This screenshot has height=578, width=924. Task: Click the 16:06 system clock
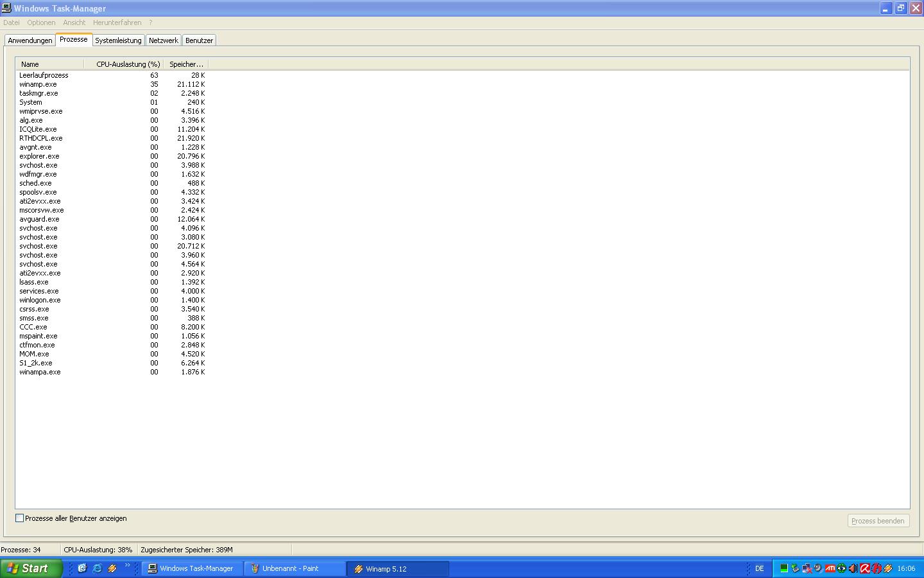click(906, 569)
